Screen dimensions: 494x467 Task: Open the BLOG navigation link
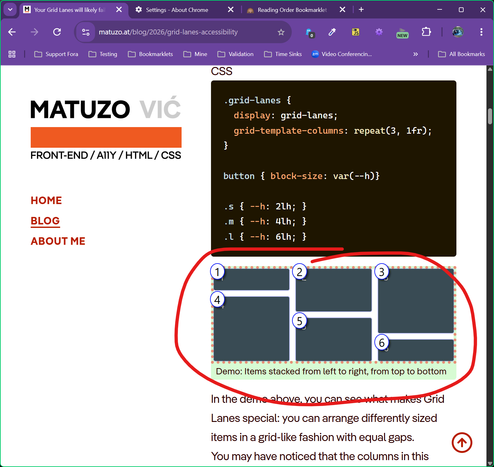(x=45, y=221)
